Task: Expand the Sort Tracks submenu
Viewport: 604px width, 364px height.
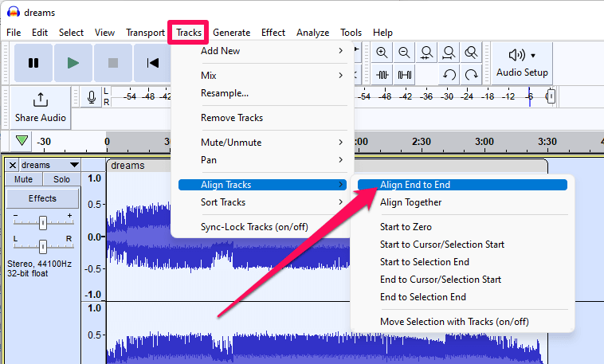Action: (262, 202)
